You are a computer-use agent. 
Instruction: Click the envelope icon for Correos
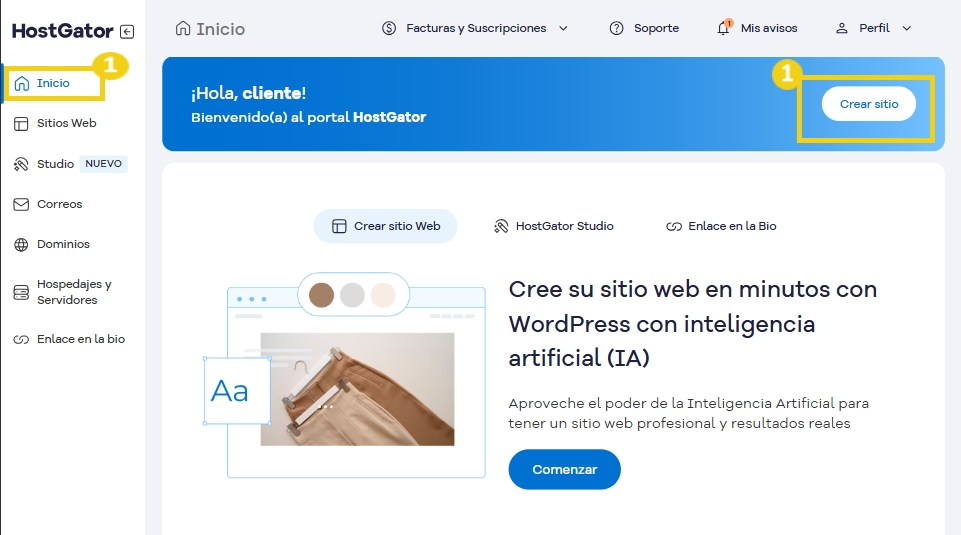[21, 205]
